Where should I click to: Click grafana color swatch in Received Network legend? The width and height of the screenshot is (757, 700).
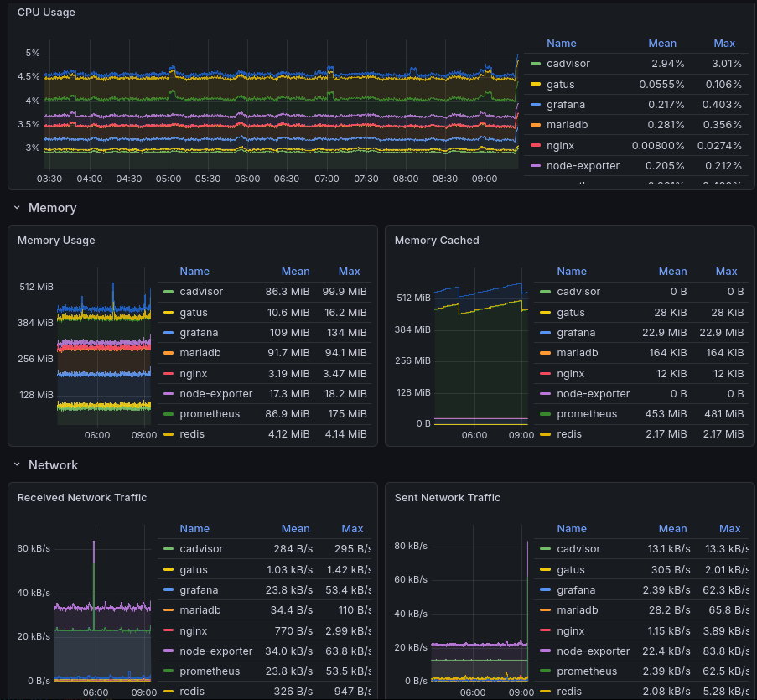coord(169,590)
